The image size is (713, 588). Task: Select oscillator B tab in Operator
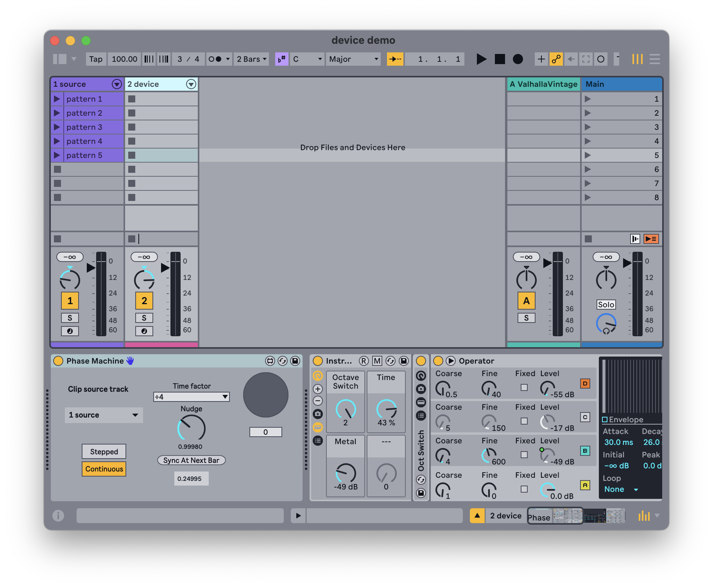coord(585,451)
